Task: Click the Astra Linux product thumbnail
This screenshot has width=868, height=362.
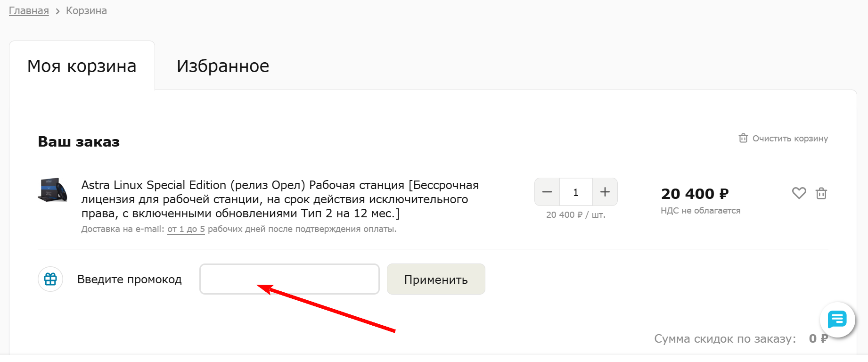Action: pyautogui.click(x=52, y=190)
